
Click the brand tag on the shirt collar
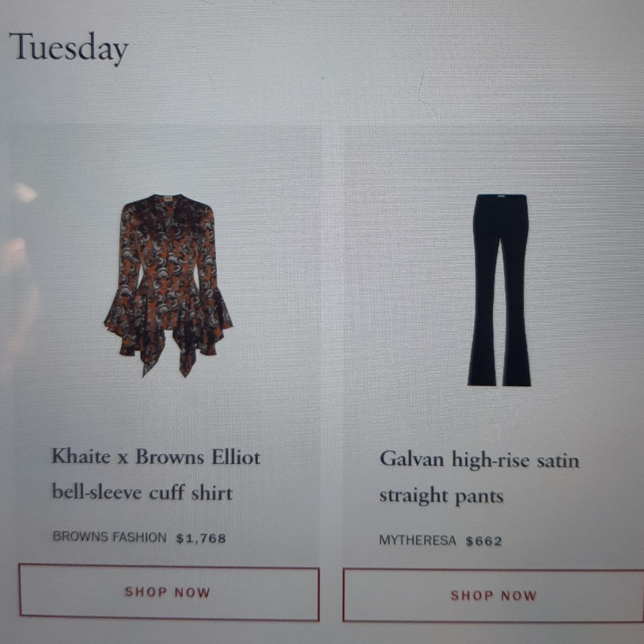coord(169,199)
